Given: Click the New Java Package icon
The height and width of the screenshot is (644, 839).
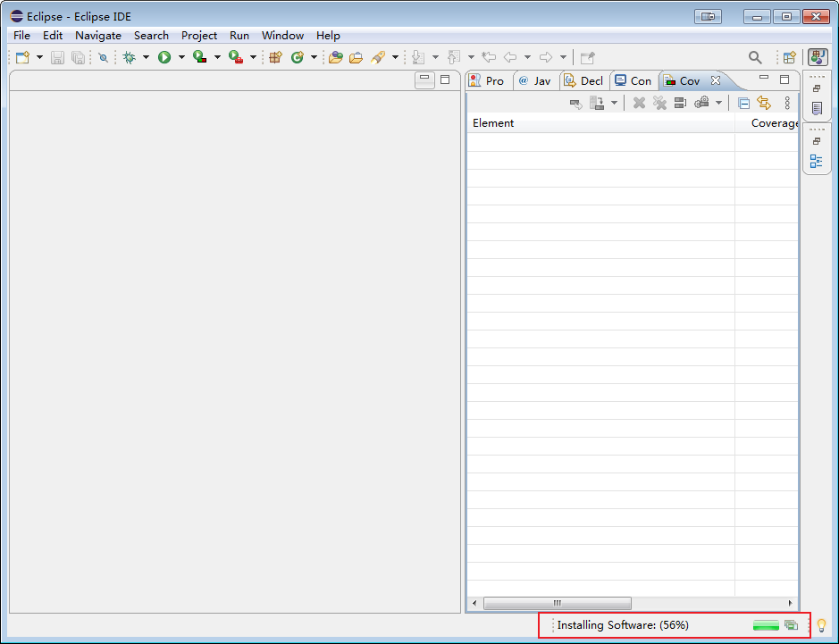Looking at the screenshot, I should pos(275,57).
